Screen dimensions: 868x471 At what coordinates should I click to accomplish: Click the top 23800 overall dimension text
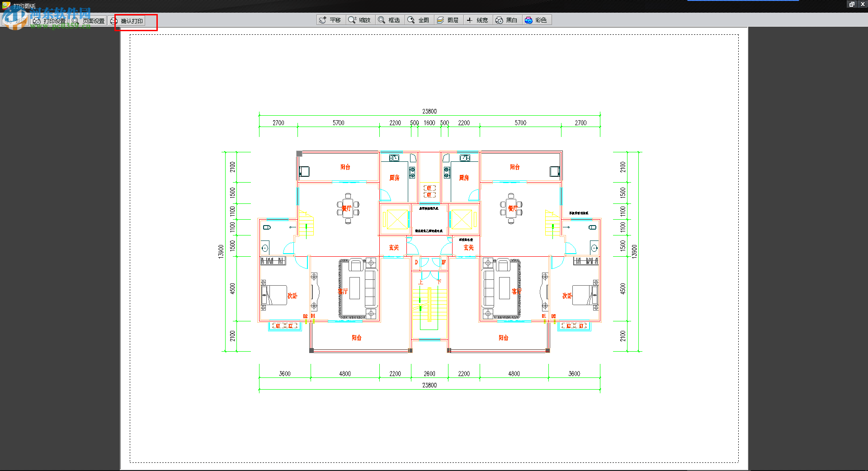[429, 111]
